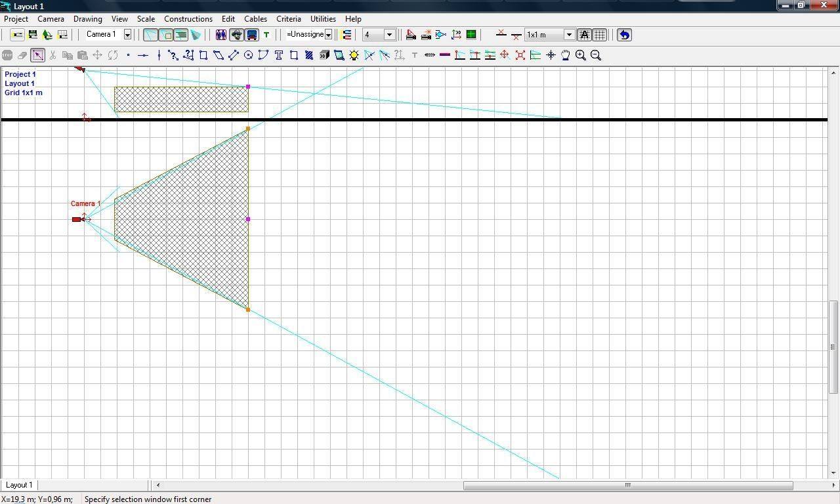Open the Camera 1 selection dropdown
Viewport: 840px width, 504px height.
coord(127,34)
